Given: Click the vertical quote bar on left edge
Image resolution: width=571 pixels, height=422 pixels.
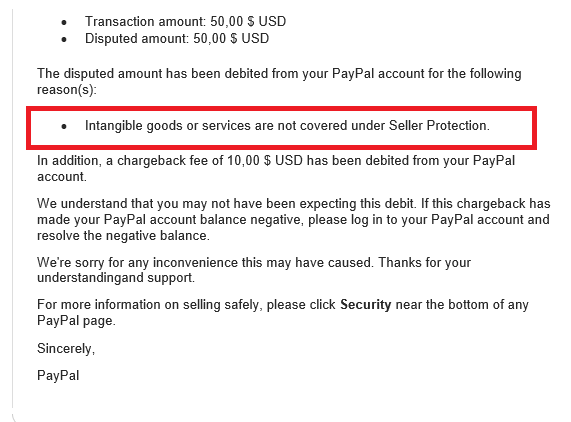Looking at the screenshot, I should click(x=13, y=209).
